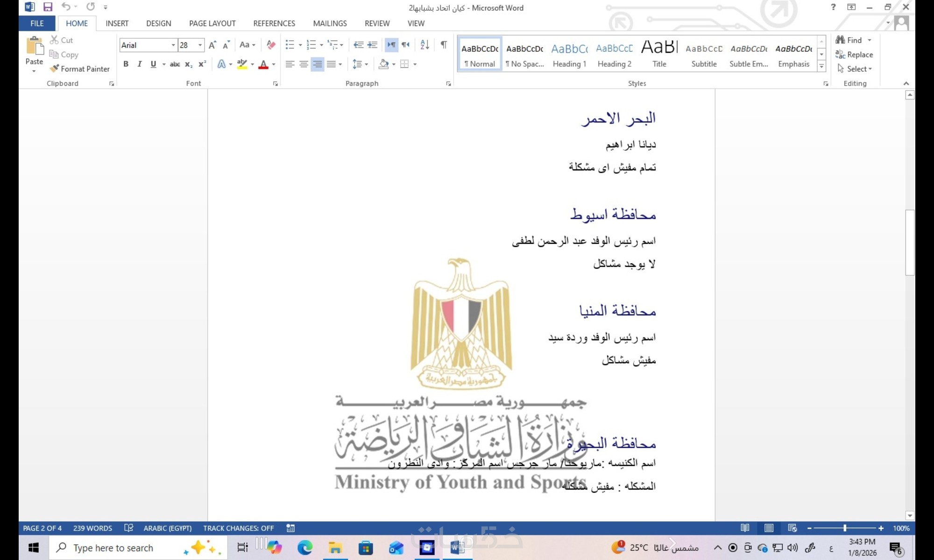Viewport: 934px width, 560px height.
Task: Click the Save icon in quick access toolbar
Action: coord(48,7)
